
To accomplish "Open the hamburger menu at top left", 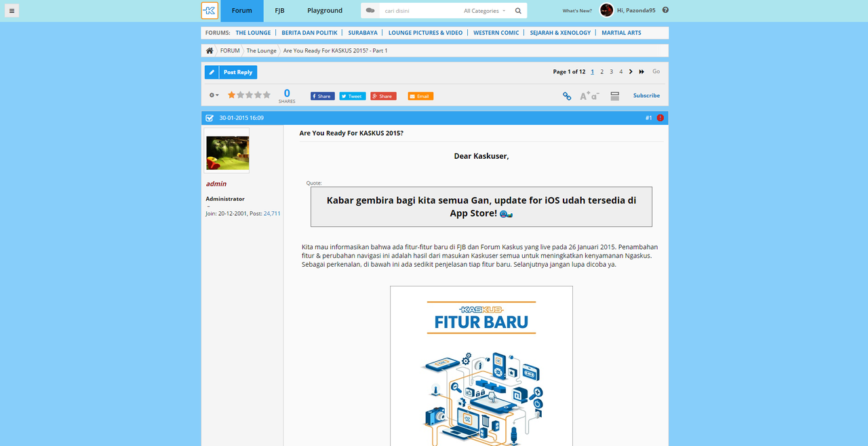I will click(12, 11).
